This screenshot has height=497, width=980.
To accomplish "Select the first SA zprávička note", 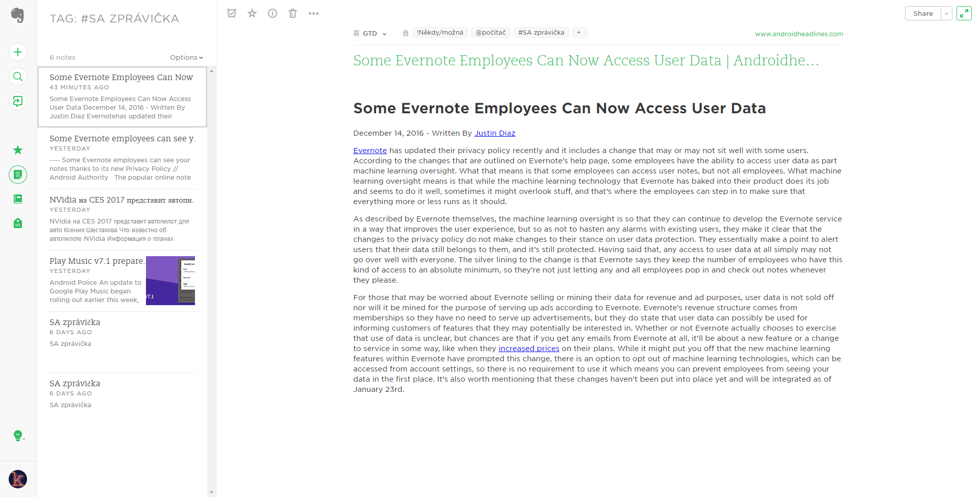I will (x=122, y=342).
